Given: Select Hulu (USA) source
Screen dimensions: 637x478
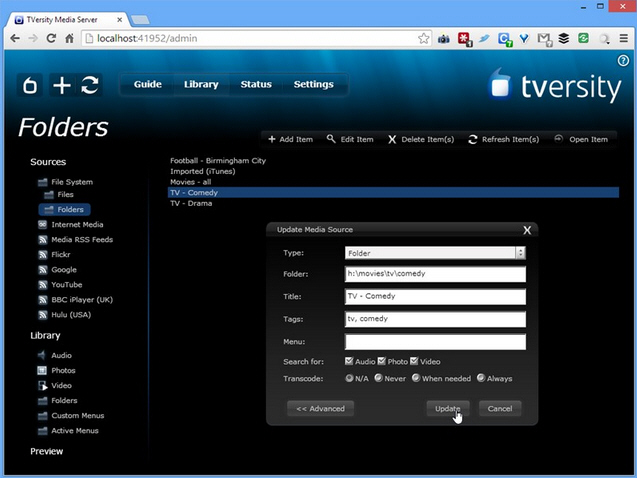Looking at the screenshot, I should [x=65, y=315].
